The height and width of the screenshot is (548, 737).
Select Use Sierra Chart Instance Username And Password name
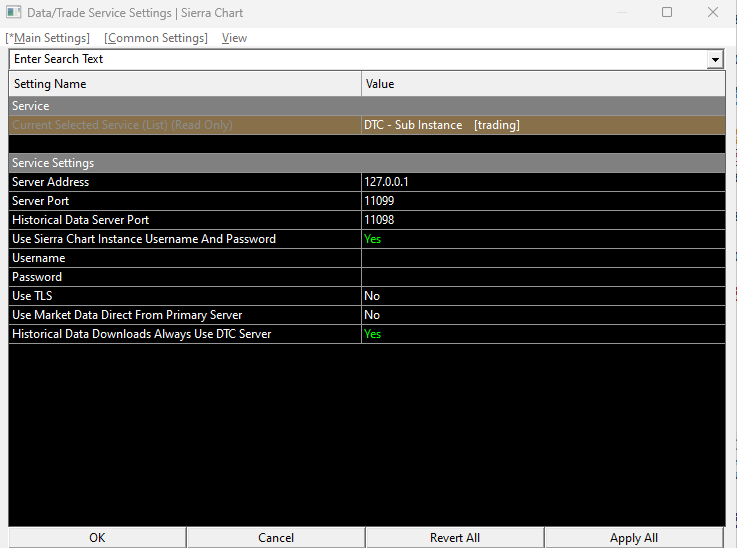click(185, 239)
